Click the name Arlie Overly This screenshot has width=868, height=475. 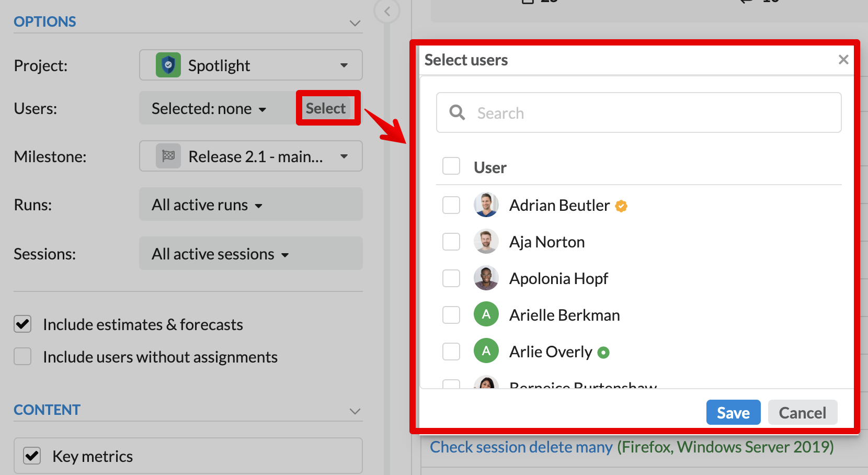[551, 352]
